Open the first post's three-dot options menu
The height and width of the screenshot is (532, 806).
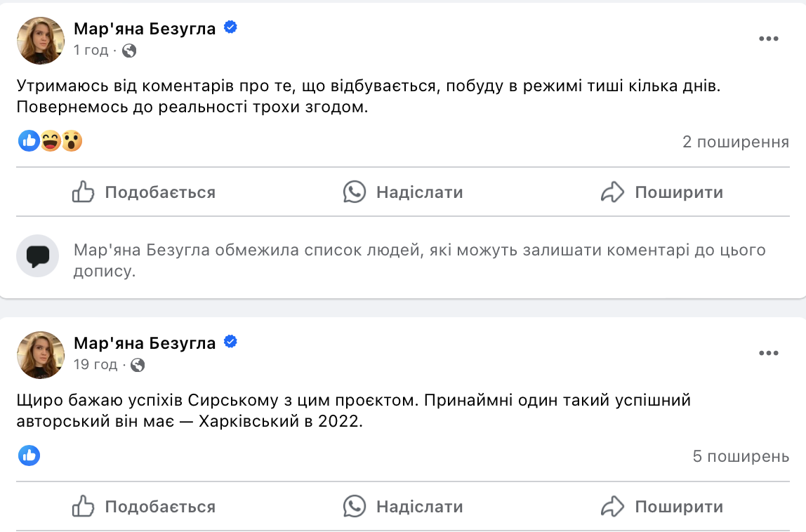769,39
